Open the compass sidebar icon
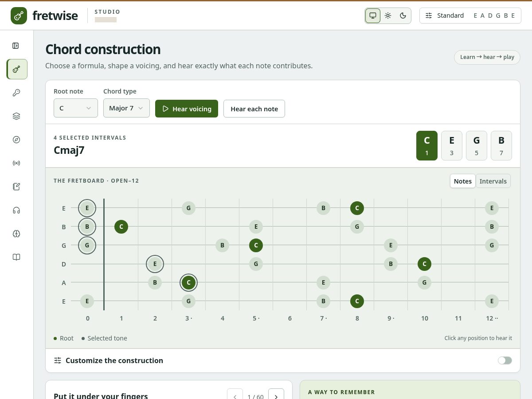Image resolution: width=532 pixels, height=399 pixels. pyautogui.click(x=16, y=140)
